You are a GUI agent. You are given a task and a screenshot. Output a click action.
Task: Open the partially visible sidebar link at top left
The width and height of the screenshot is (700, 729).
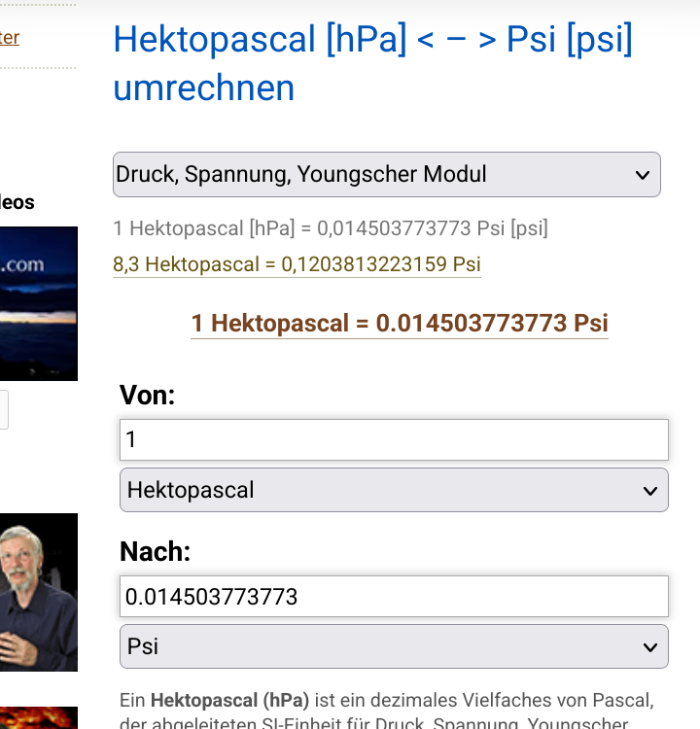coord(9,38)
